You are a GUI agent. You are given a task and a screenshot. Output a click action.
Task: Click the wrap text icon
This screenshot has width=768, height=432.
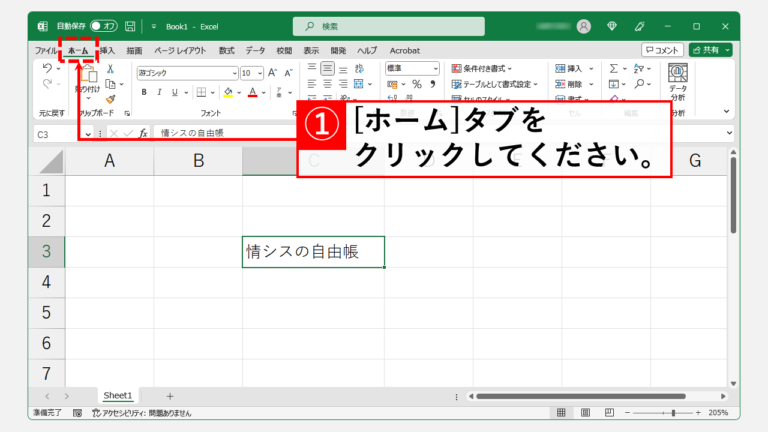360,69
